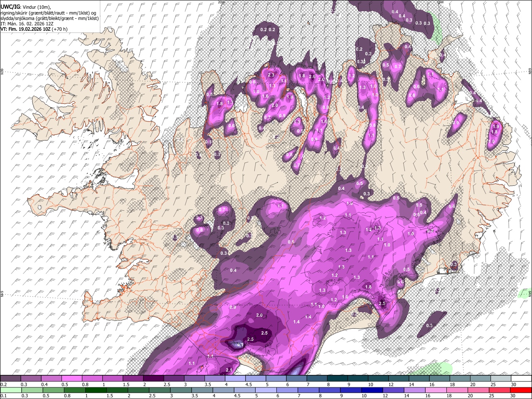Click the 2.1 value at the southern edge

(x=229, y=370)
